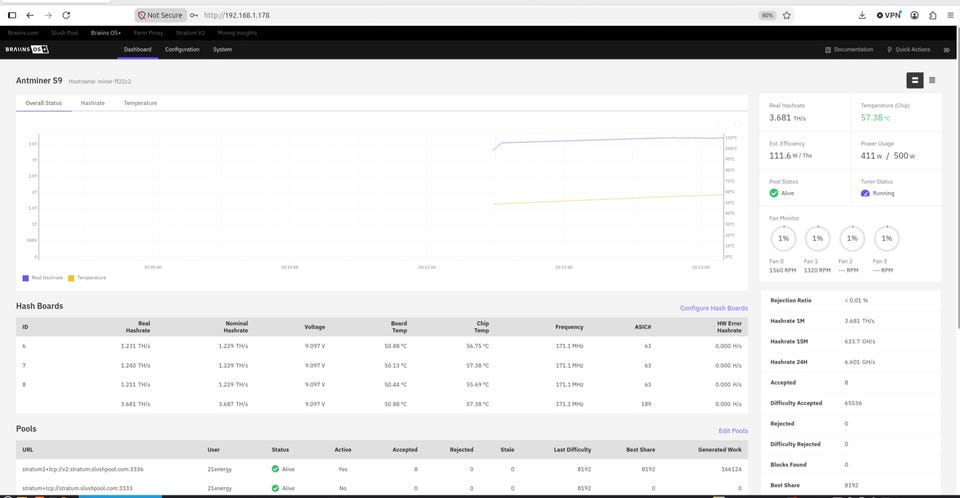Click the green Alive Pool Status icon
This screenshot has height=498, width=960.
point(774,193)
